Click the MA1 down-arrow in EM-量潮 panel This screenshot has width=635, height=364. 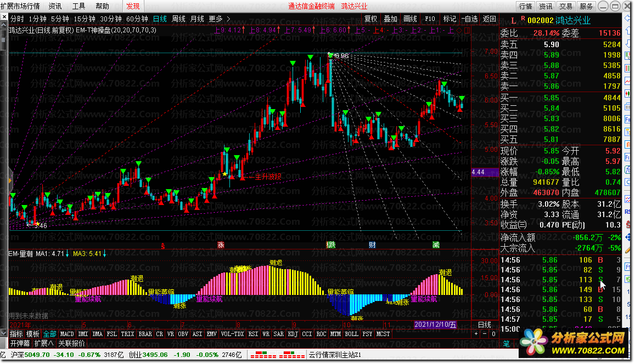(x=67, y=254)
